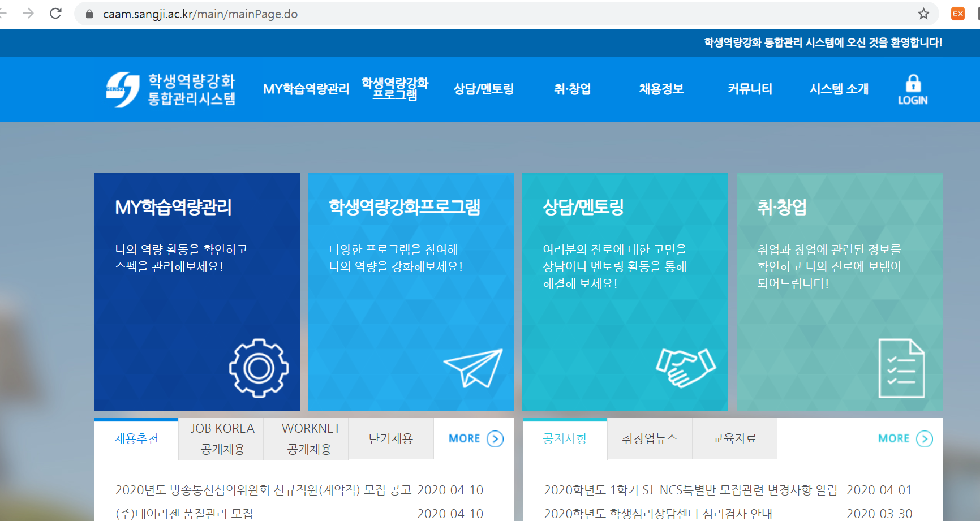
Task: Switch to the 단기채용 tab
Action: pos(391,438)
